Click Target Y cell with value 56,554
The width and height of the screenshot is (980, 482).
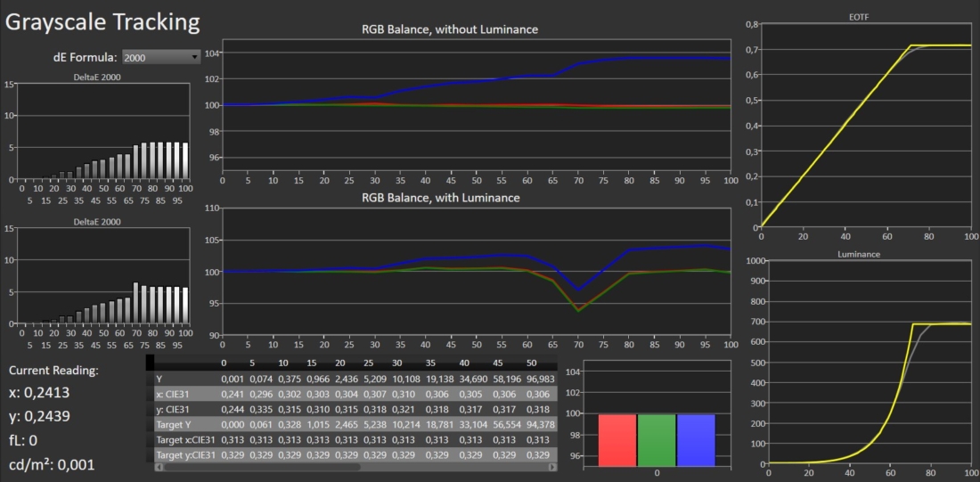click(506, 425)
